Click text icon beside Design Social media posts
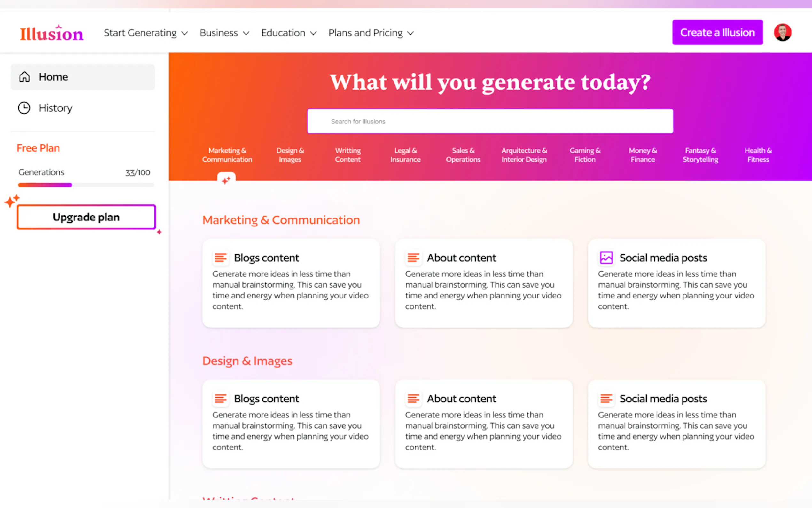This screenshot has height=508, width=812. [606, 399]
